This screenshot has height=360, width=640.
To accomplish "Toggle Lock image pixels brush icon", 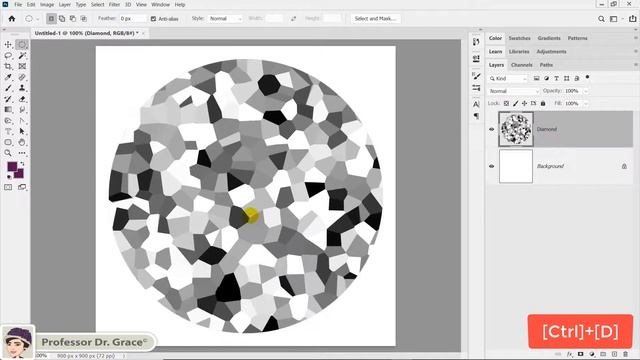I will pos(516,104).
